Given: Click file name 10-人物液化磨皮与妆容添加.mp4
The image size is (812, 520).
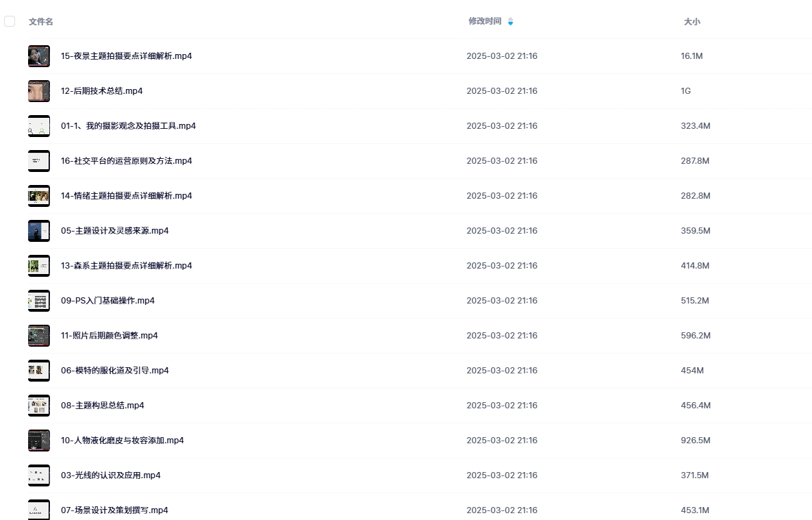Looking at the screenshot, I should 123,441.
